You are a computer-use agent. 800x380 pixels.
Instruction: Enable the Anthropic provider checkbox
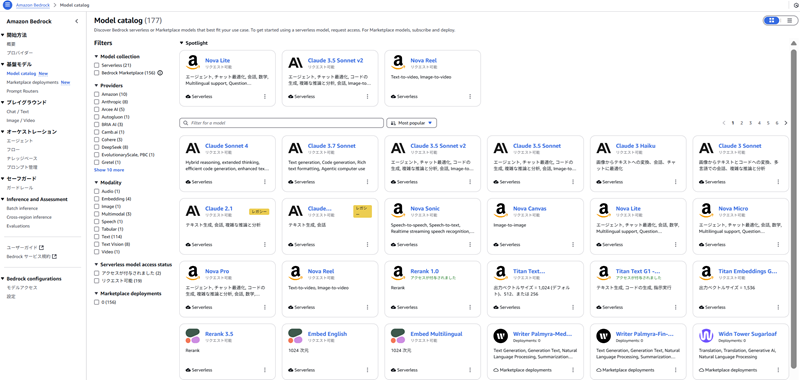96,102
